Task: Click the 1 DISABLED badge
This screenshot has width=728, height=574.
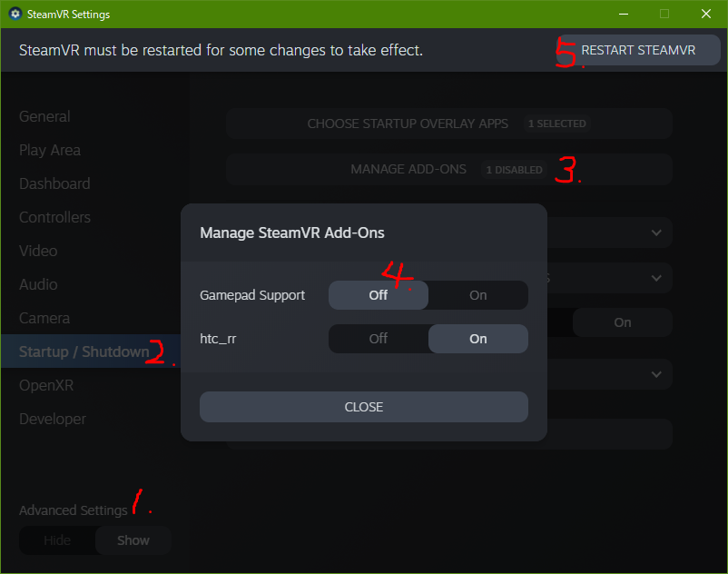Action: pos(514,170)
